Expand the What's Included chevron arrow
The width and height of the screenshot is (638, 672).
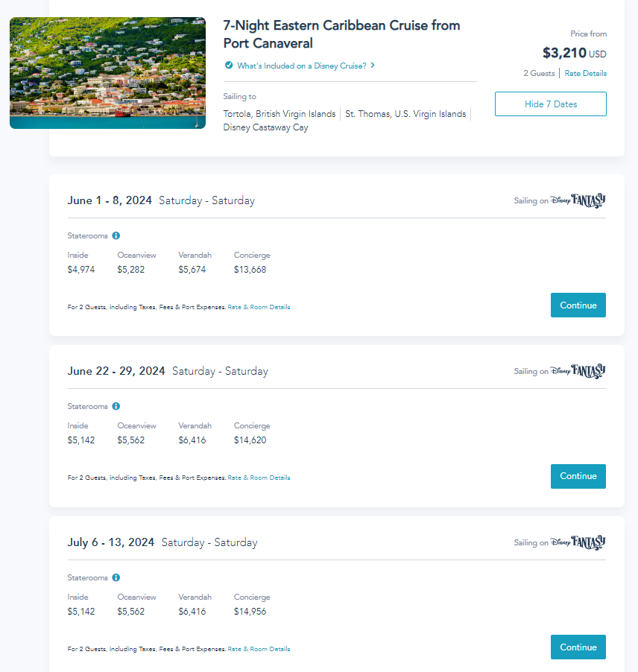(x=373, y=66)
